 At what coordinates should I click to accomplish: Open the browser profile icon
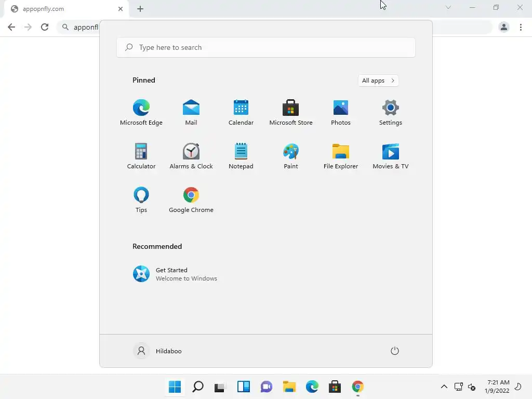[x=504, y=27]
